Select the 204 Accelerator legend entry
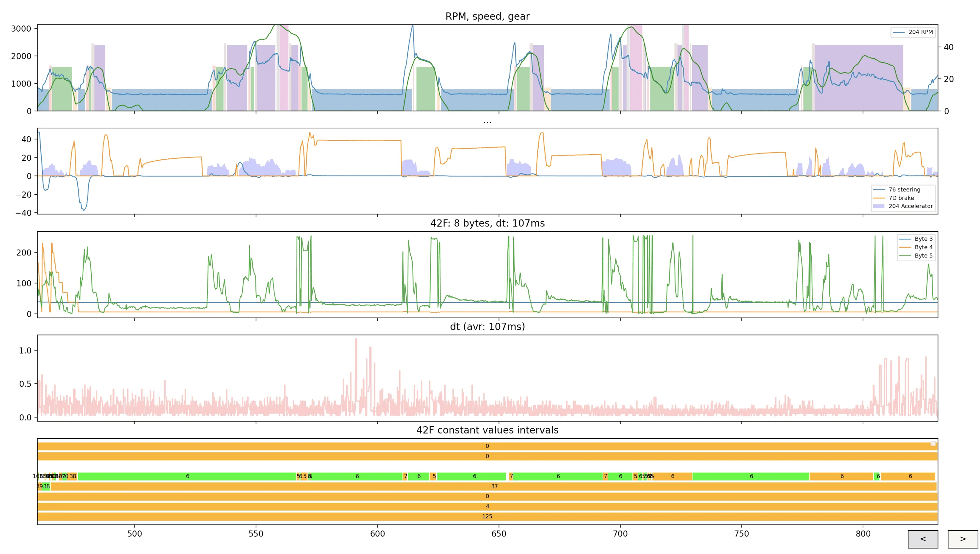980x554 pixels. 903,206
